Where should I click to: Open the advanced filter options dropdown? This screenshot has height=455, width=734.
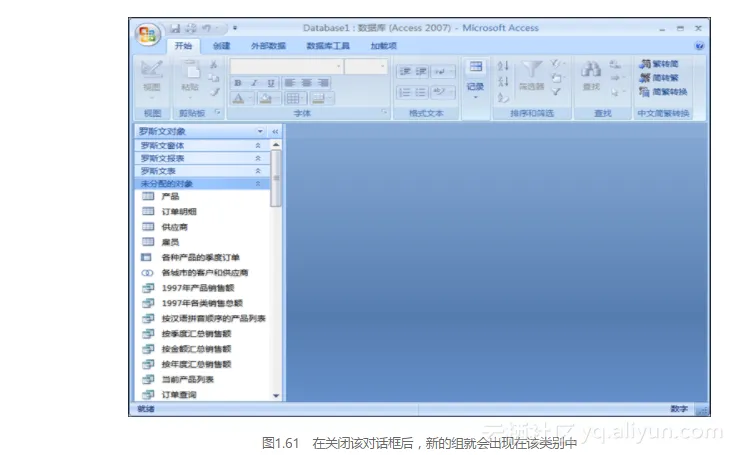tap(557, 78)
